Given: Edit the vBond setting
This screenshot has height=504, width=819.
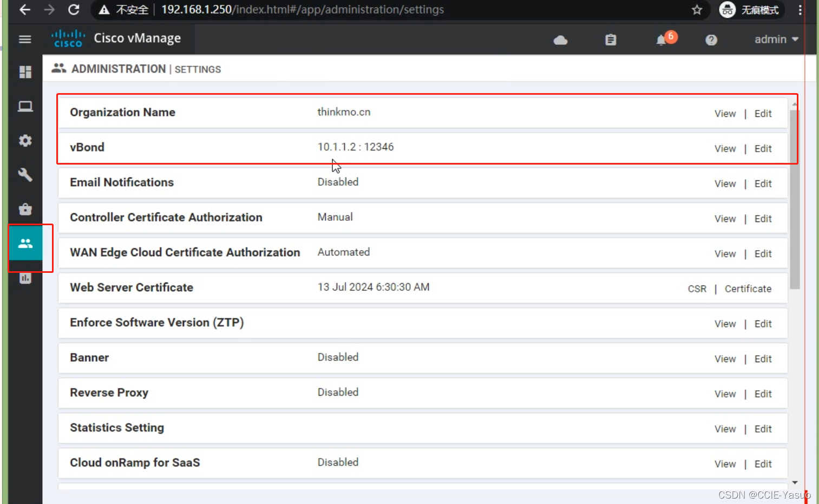Looking at the screenshot, I should click(763, 149).
